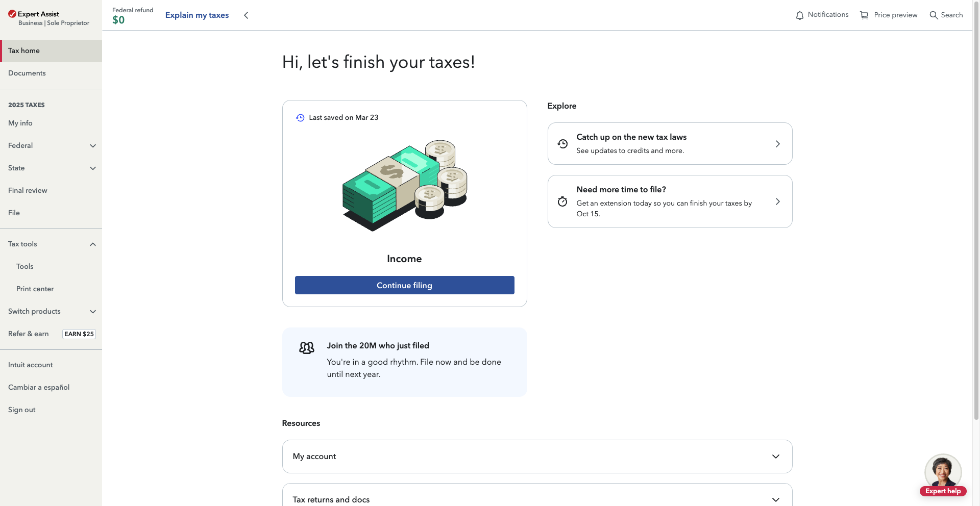The image size is (980, 506).
Task: Expand the State section chevron
Action: pyautogui.click(x=93, y=168)
